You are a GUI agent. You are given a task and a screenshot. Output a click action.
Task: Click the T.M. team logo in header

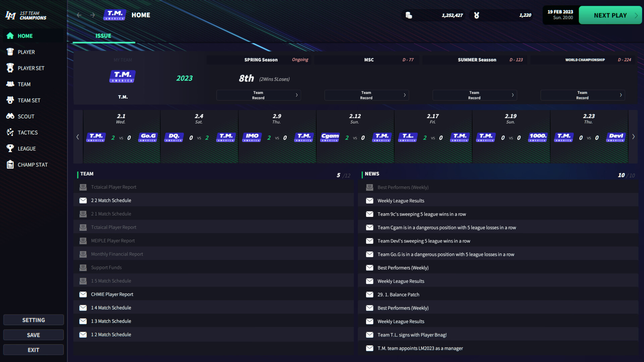click(114, 15)
